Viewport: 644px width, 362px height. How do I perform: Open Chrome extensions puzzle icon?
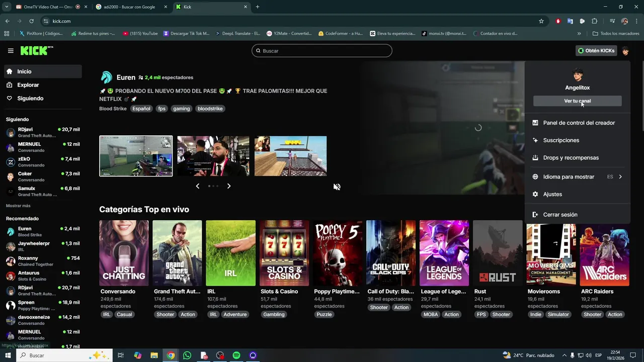click(x=594, y=21)
